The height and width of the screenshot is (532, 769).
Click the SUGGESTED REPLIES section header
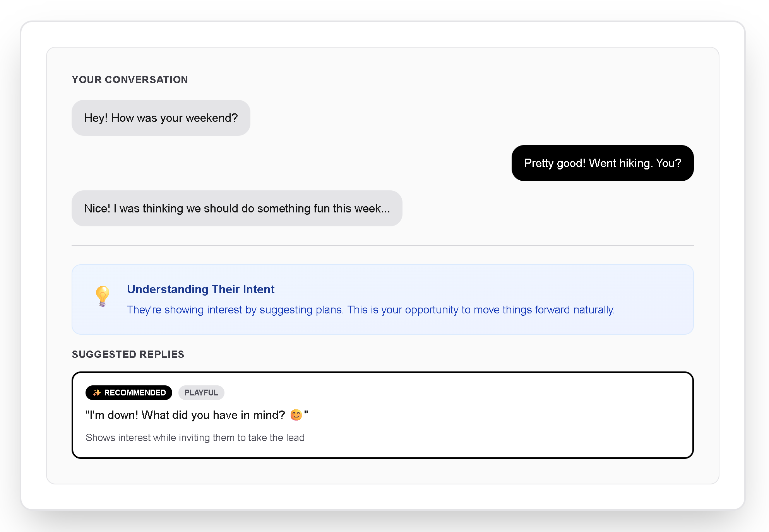(x=128, y=354)
